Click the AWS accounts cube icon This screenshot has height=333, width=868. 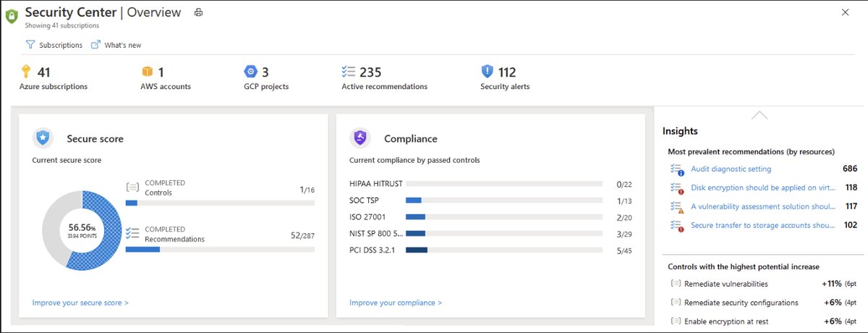[148, 72]
